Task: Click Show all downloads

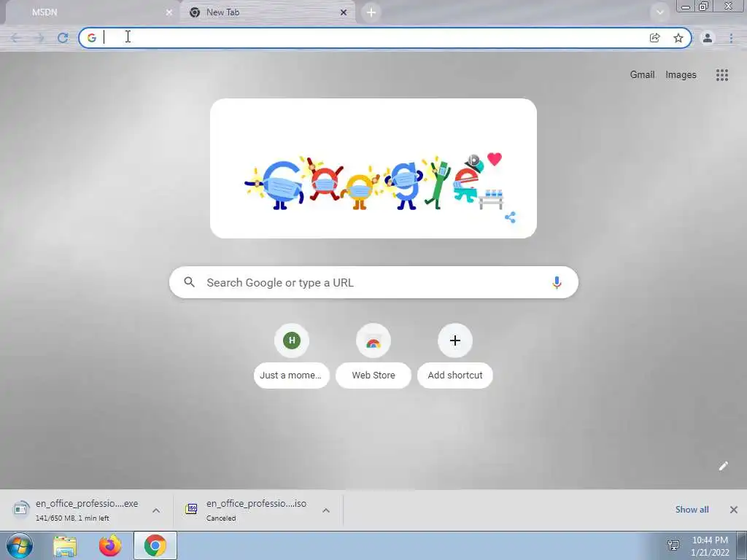Action: pyautogui.click(x=692, y=510)
